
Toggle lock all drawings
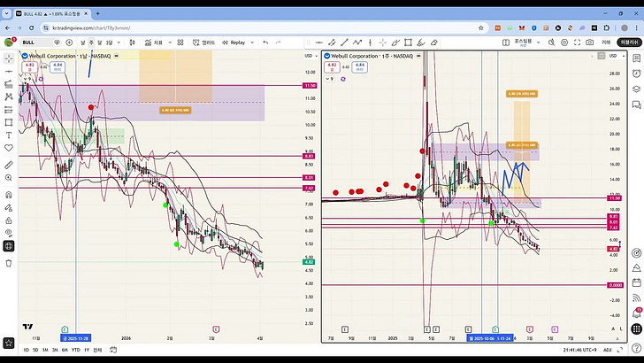[x=9, y=220]
